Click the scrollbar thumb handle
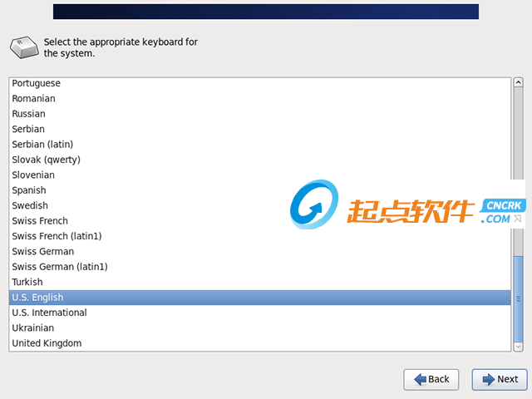This screenshot has width=532, height=399. [x=518, y=299]
